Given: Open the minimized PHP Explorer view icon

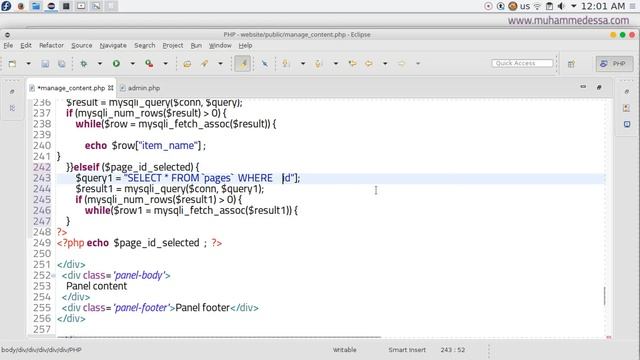Looking at the screenshot, I should (x=12, y=108).
